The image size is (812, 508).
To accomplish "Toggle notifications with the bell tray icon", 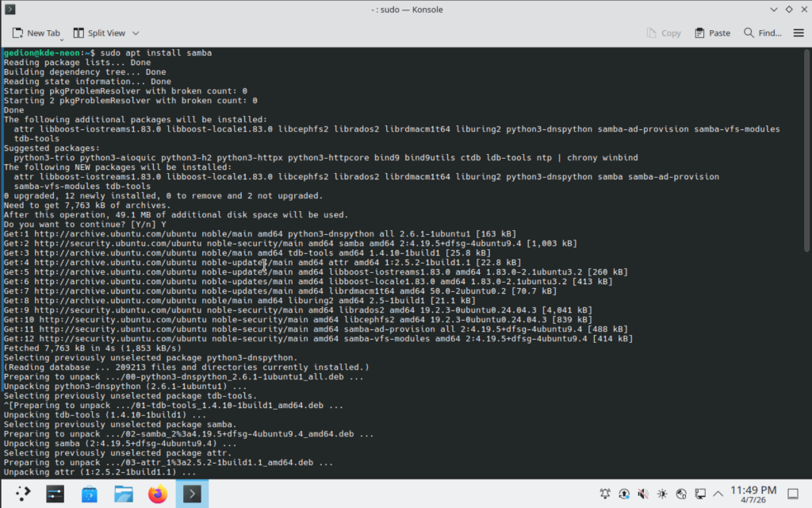I will tap(604, 493).
